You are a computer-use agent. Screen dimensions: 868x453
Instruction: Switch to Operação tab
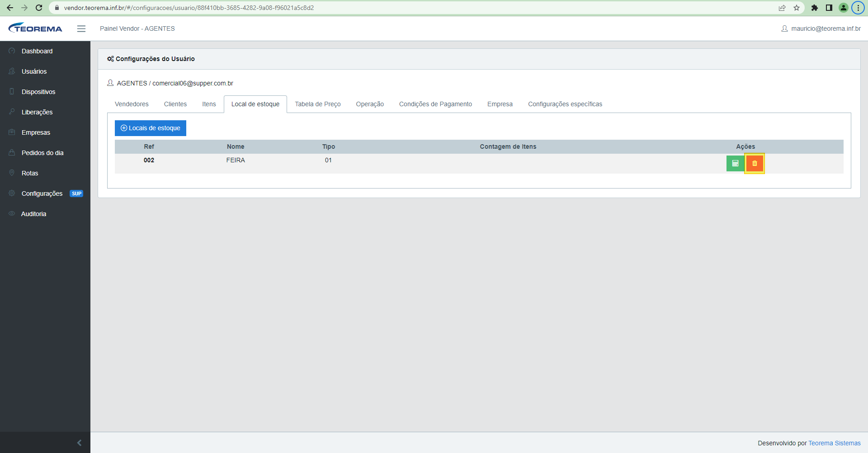pyautogui.click(x=370, y=104)
